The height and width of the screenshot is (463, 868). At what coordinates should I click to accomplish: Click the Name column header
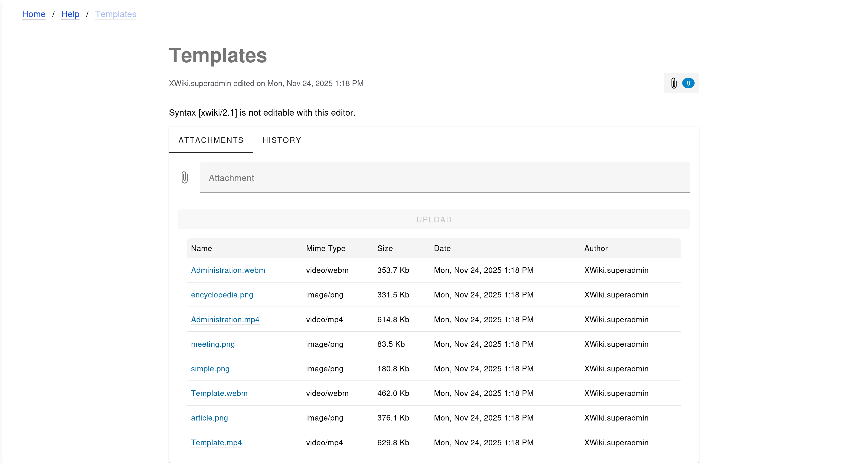point(201,248)
